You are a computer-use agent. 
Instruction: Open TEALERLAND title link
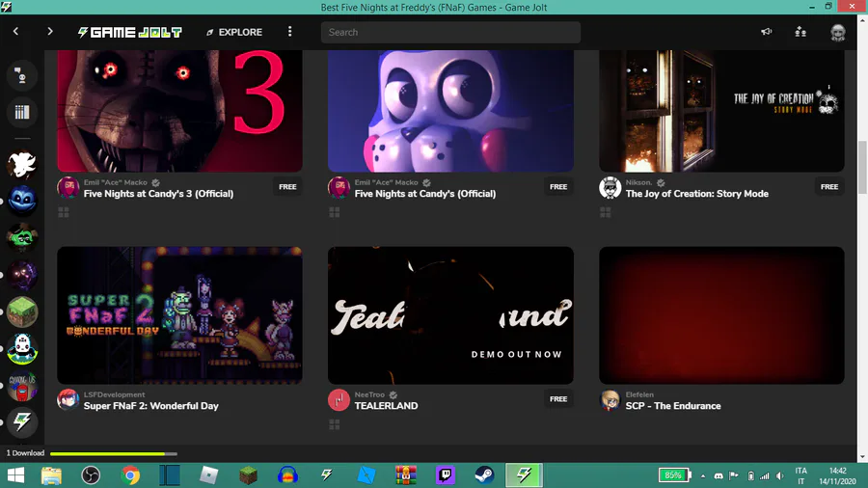pos(387,406)
